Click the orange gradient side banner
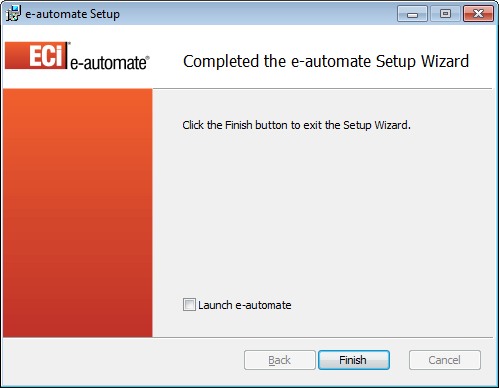499x388 pixels. (78, 213)
